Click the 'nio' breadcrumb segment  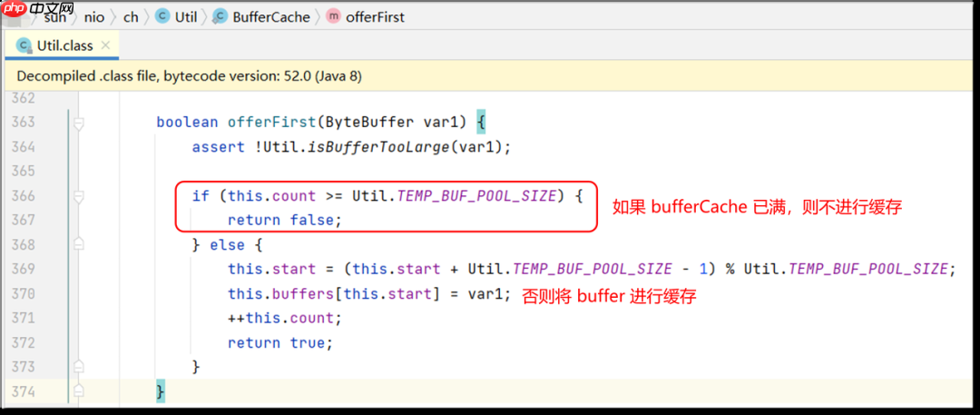[x=94, y=17]
